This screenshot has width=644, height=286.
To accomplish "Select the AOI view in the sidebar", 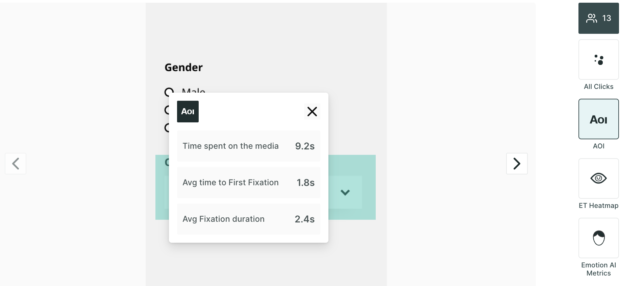I will (598, 119).
